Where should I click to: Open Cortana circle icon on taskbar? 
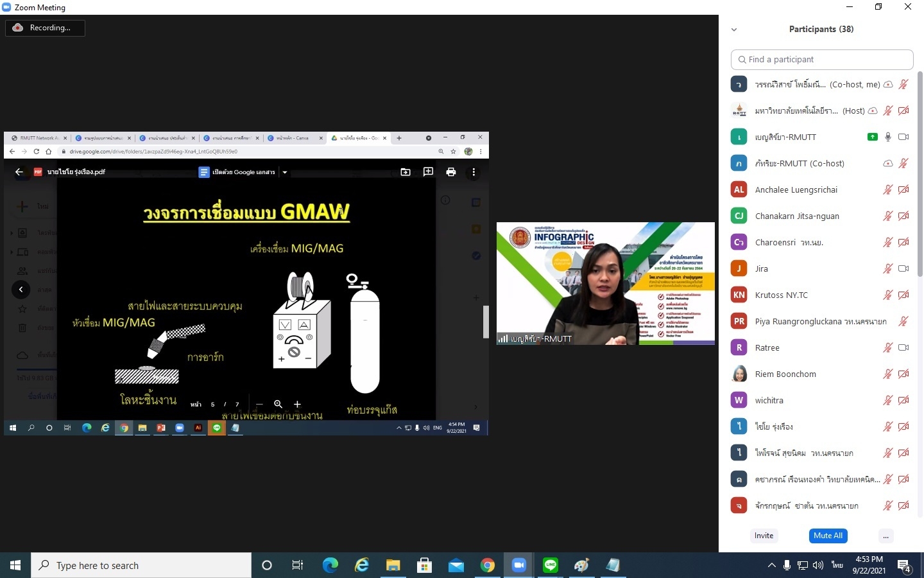(x=267, y=565)
